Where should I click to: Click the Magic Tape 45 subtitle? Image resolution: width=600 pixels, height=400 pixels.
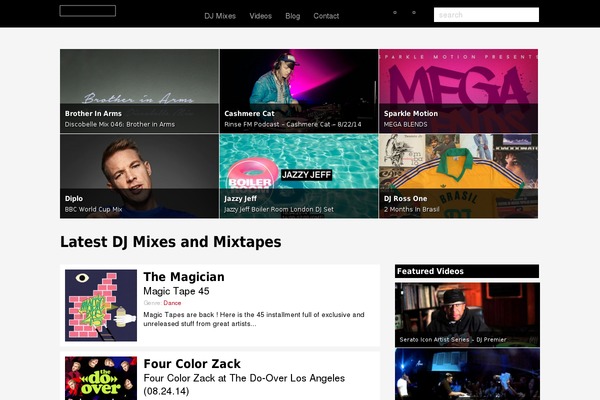click(x=176, y=291)
